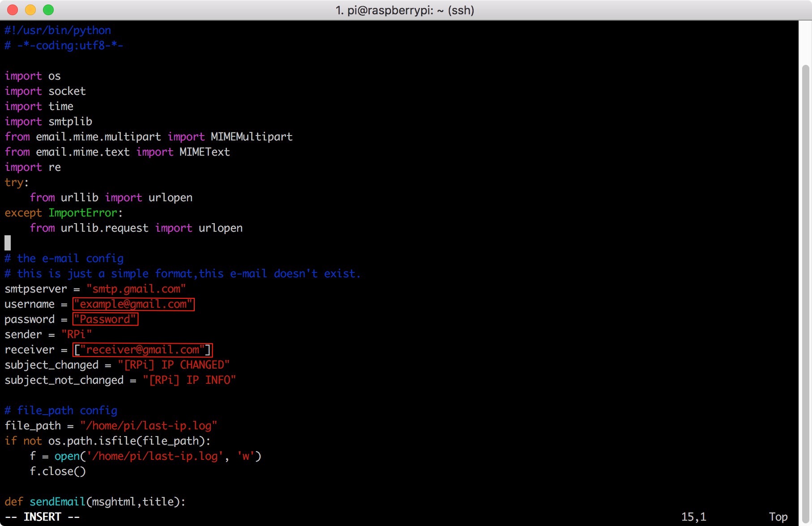Place cursor on the "example@gmail.com" username string

pyautogui.click(x=133, y=304)
